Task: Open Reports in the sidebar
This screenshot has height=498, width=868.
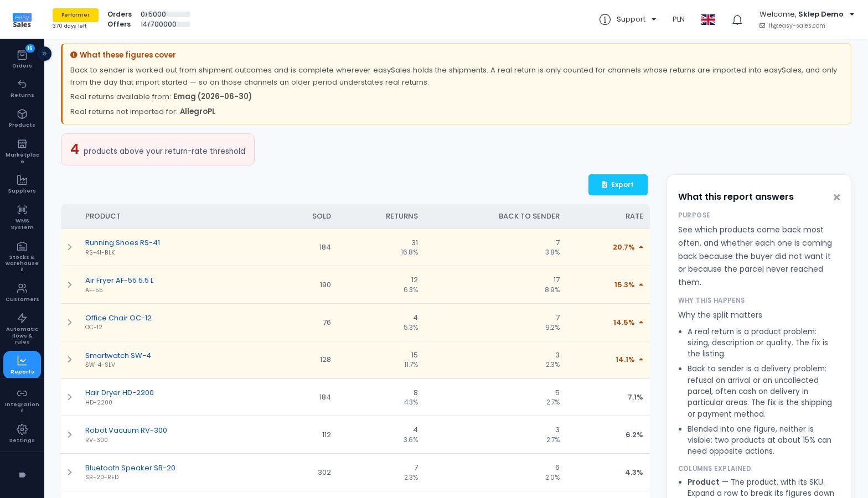Action: click(x=22, y=365)
